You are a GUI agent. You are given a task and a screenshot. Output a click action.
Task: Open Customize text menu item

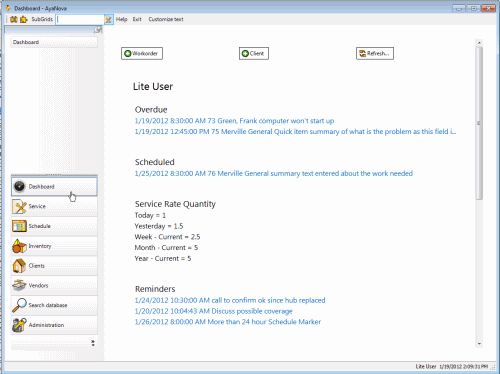click(166, 19)
